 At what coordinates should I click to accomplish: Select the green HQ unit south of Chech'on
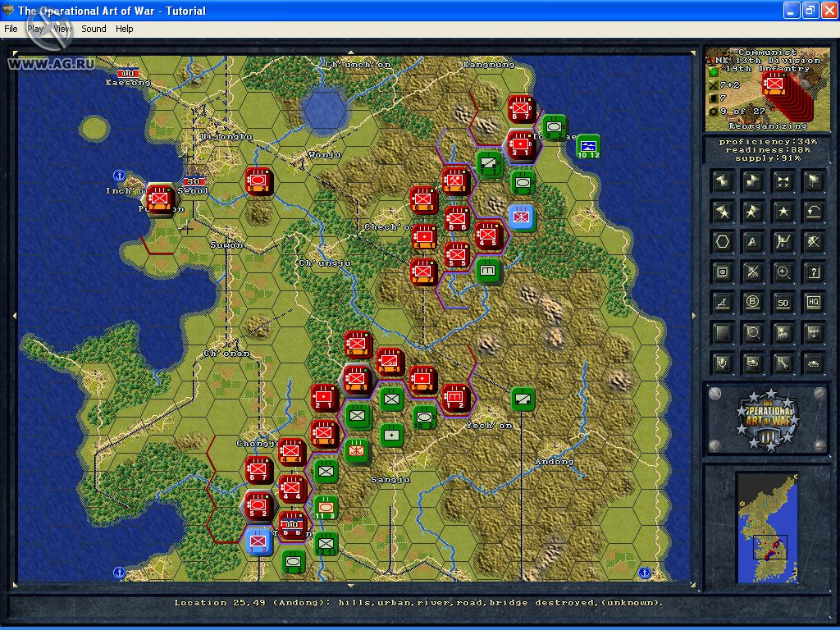click(x=487, y=270)
